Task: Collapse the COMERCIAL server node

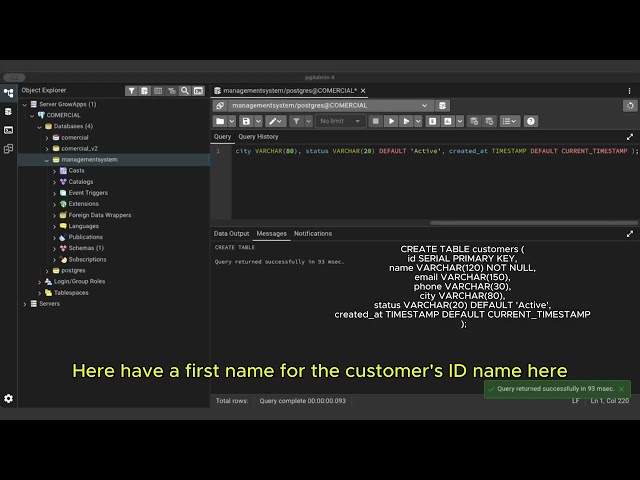Action: (32, 116)
